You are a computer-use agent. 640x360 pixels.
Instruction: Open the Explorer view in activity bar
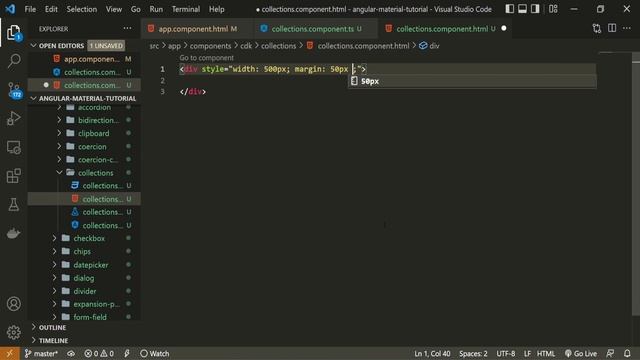click(x=13, y=33)
